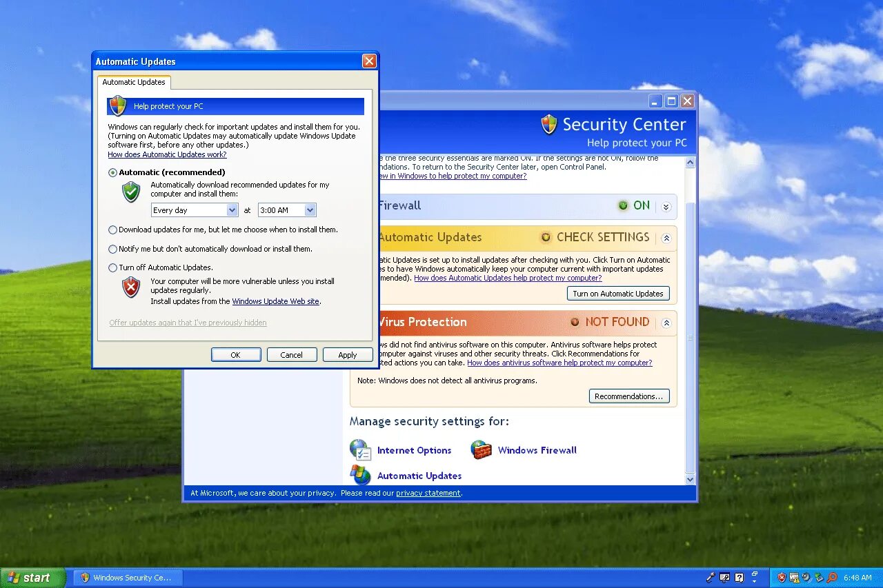Image resolution: width=883 pixels, height=588 pixels.
Task: Click the Internet Options globe icon
Action: [x=360, y=449]
